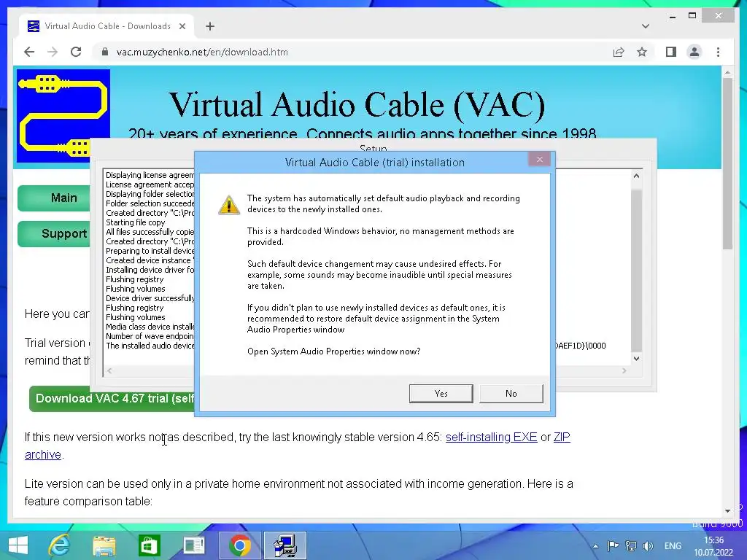Click 'Open System Audio Properties window now?' text
The height and width of the screenshot is (560, 747).
(333, 351)
